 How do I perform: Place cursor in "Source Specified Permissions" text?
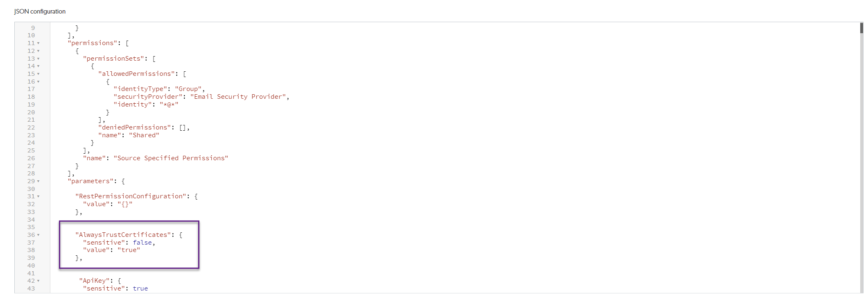171,158
